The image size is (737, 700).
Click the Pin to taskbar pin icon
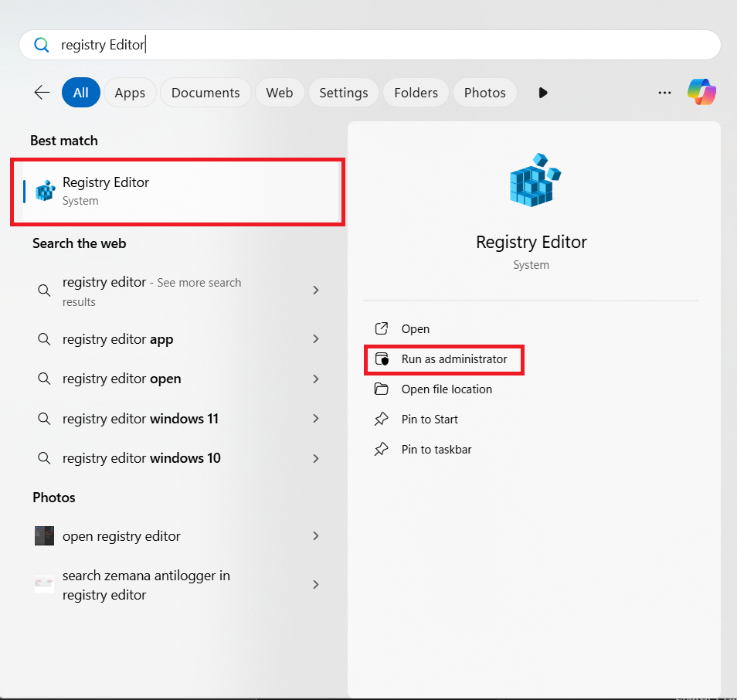pyautogui.click(x=381, y=449)
